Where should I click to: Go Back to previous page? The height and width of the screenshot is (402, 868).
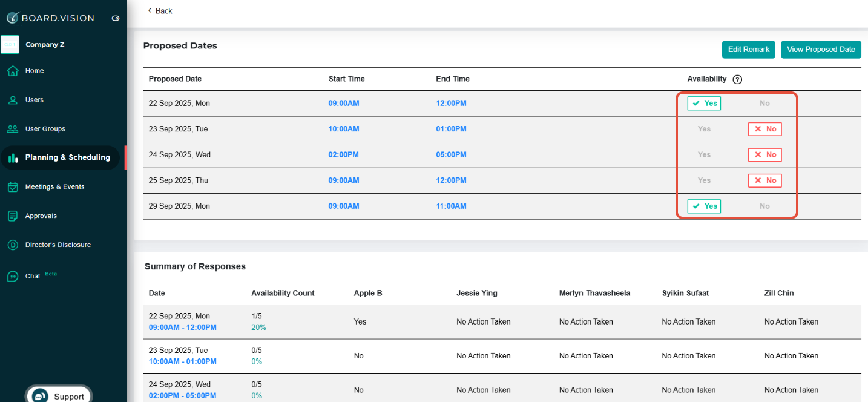160,11
